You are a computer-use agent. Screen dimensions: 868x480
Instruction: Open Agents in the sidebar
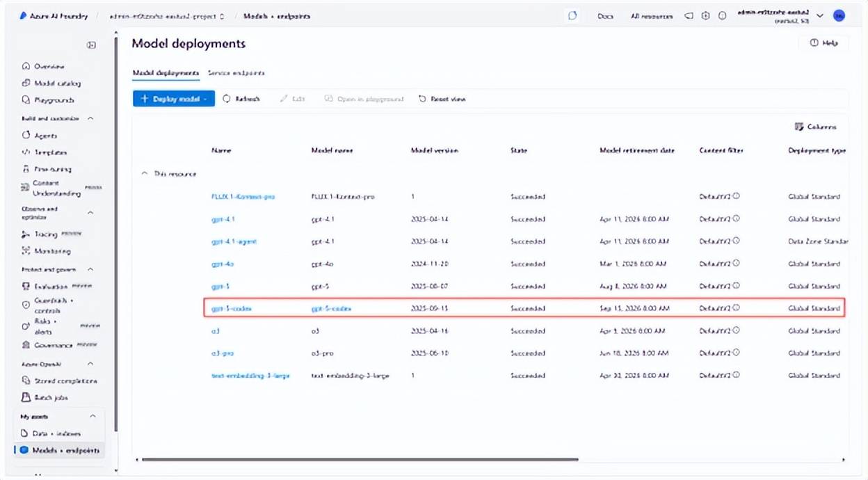[x=40, y=136]
